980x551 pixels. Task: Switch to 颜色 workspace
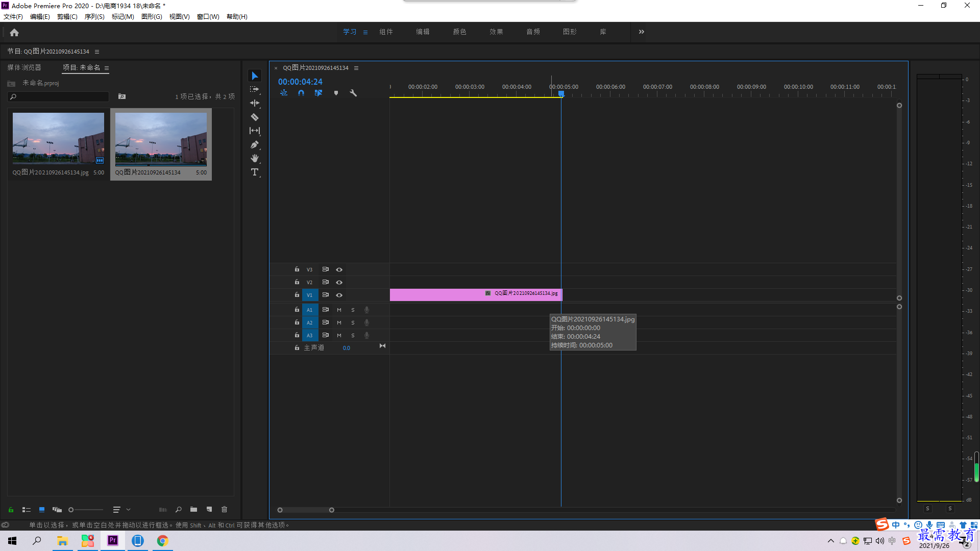point(459,32)
